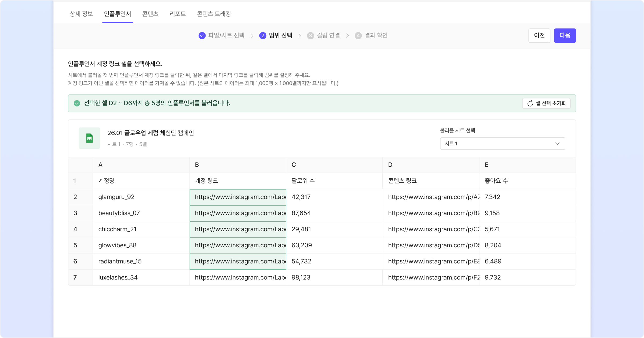Click follower count 87,654

pyautogui.click(x=334, y=213)
